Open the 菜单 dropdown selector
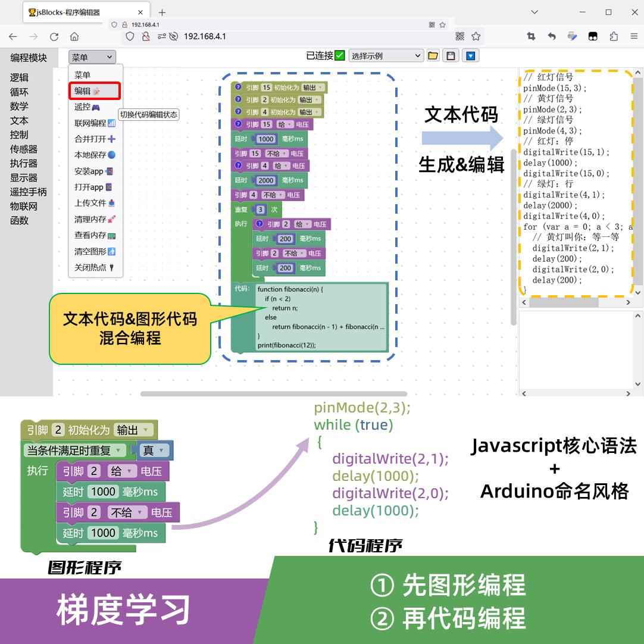The height and width of the screenshot is (644, 644). tap(90, 55)
